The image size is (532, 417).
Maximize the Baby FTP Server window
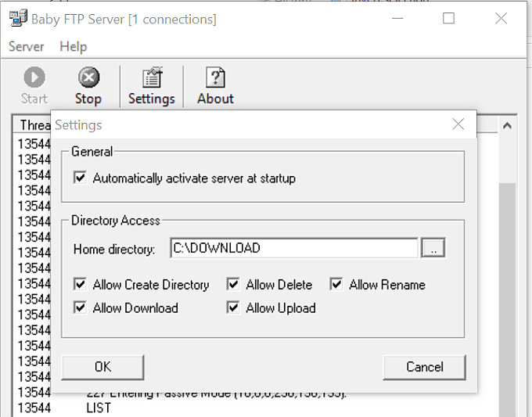pos(448,19)
